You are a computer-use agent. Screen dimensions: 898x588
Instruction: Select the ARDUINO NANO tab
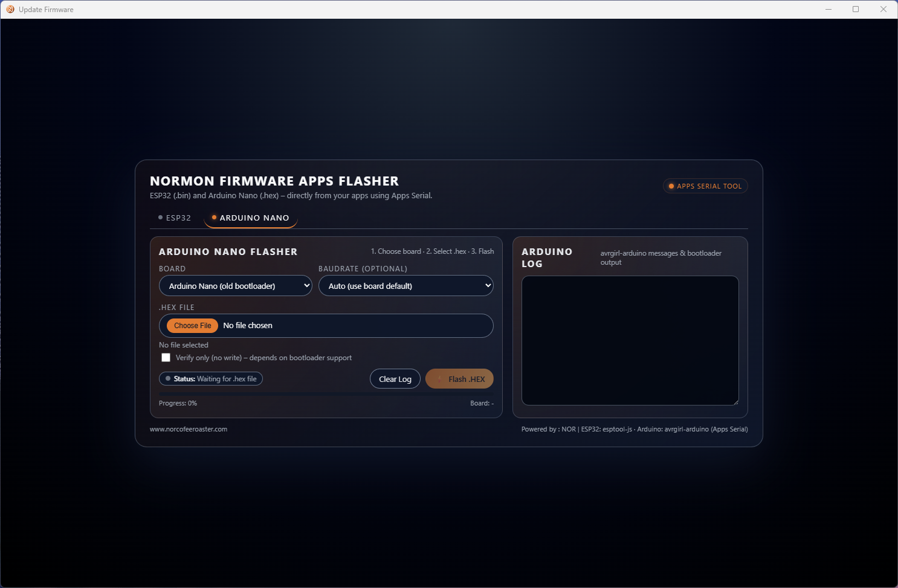(x=250, y=218)
